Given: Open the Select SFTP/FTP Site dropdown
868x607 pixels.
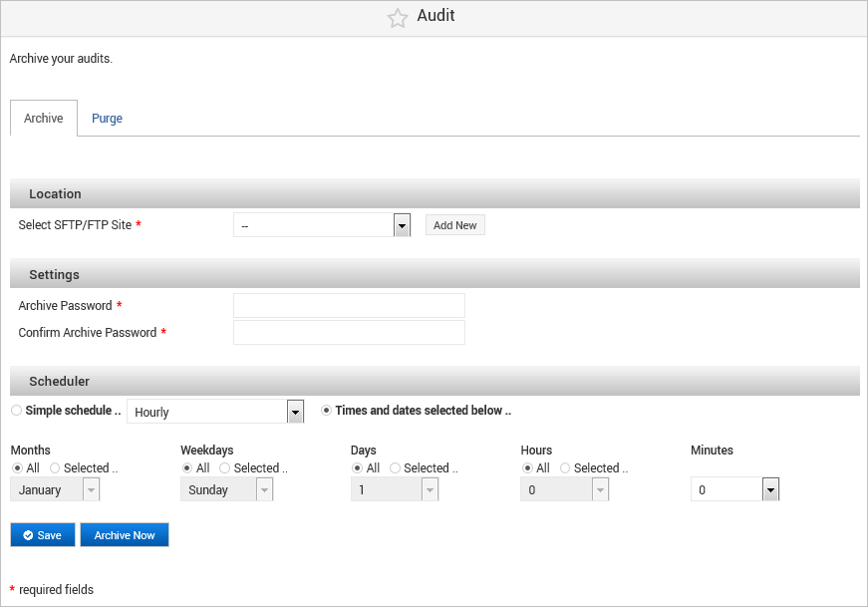Looking at the screenshot, I should tap(402, 224).
